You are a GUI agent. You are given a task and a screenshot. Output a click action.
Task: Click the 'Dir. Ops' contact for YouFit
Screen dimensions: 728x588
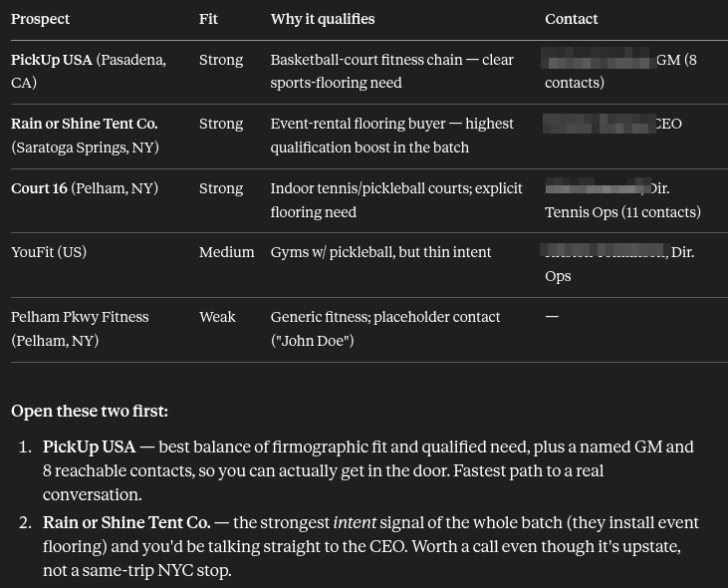619,264
